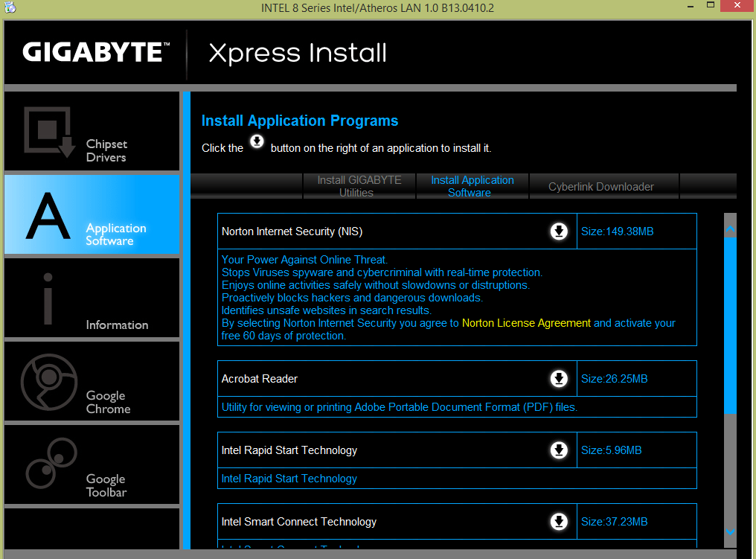Click the 'Your Power Against Online Threat' line
This screenshot has width=756, height=559.
coord(304,260)
